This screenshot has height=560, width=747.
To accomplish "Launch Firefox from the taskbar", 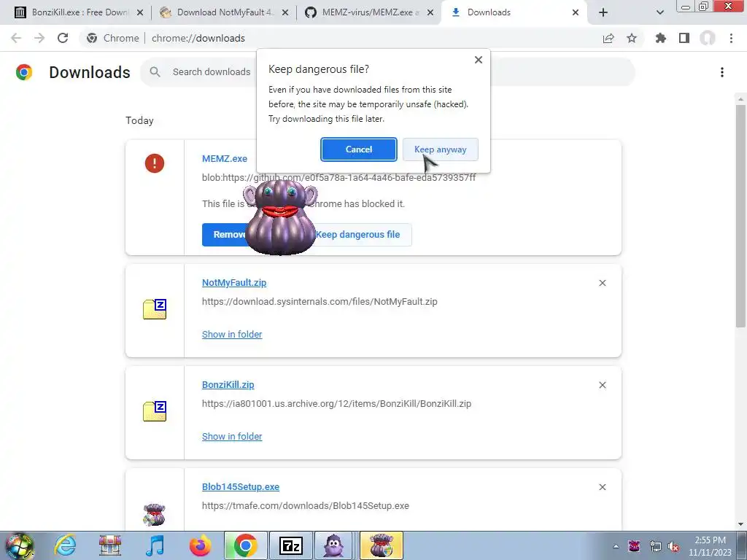I will point(200,545).
